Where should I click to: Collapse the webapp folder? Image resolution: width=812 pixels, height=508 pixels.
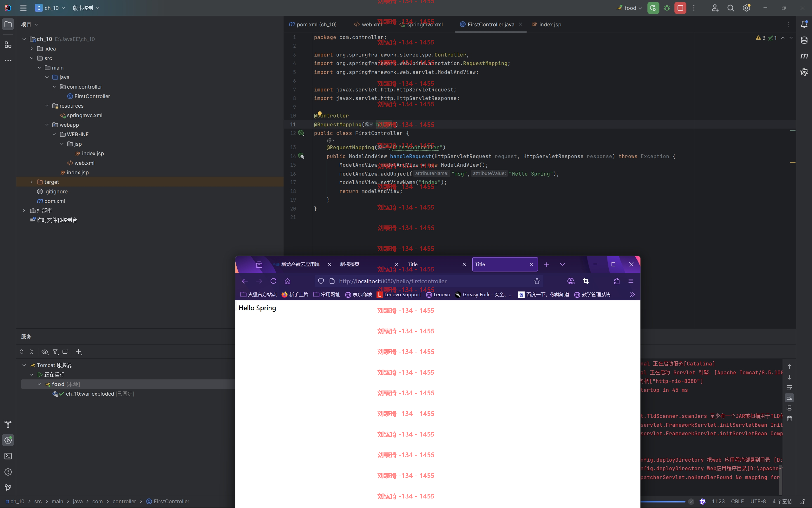coord(47,125)
